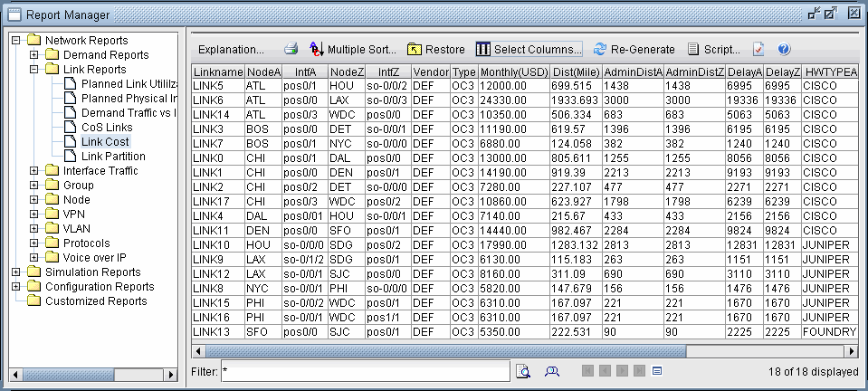
Task: Click the search-in-page icon beside the filter
Action: click(x=523, y=371)
